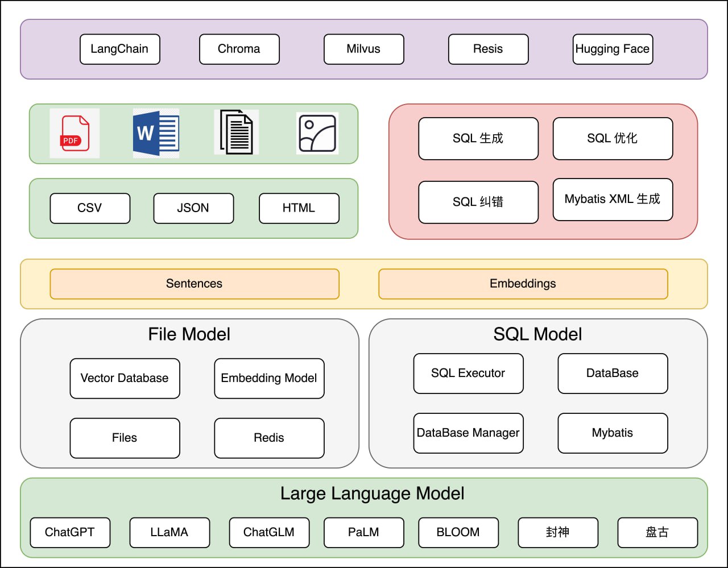Click the 封神 model box
This screenshot has height=568, width=728.
click(558, 533)
